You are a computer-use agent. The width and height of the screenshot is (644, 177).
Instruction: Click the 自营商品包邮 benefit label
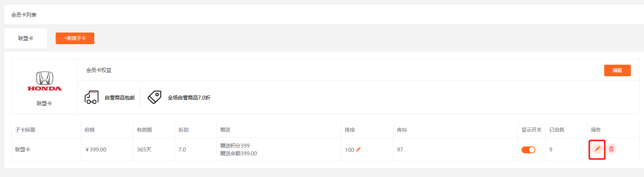coord(120,98)
